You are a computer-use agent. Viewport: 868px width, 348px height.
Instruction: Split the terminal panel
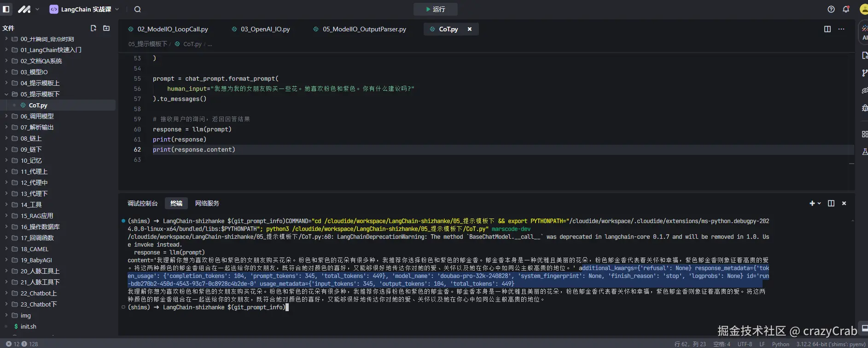pos(831,203)
